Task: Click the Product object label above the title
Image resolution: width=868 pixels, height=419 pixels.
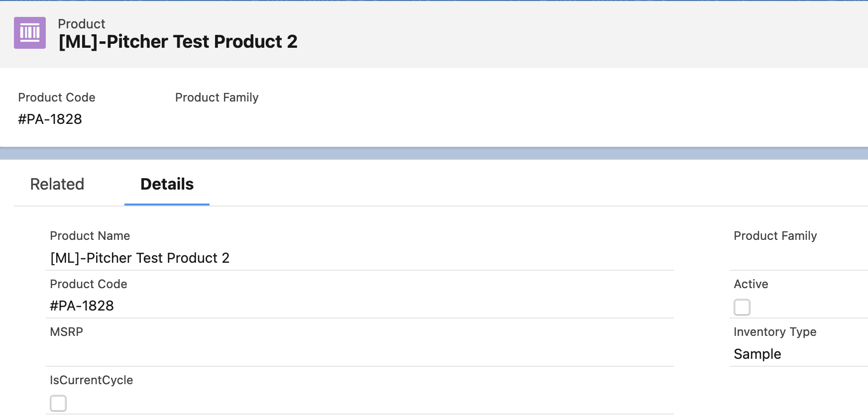Action: pyautogui.click(x=82, y=24)
